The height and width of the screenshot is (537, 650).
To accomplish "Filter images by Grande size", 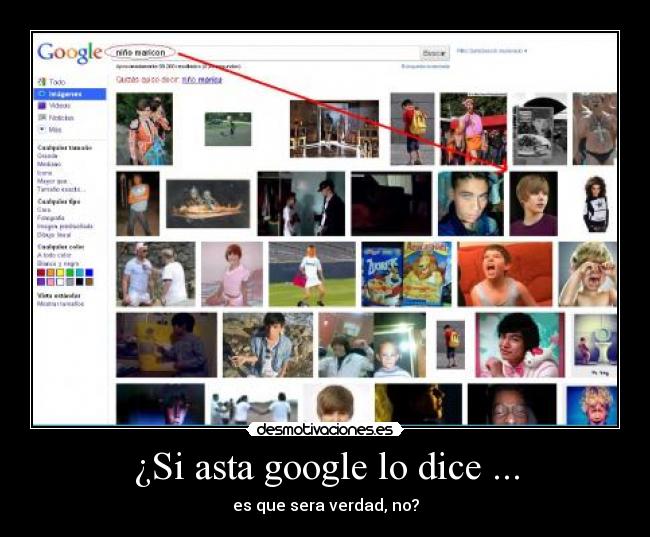I will click(47, 156).
